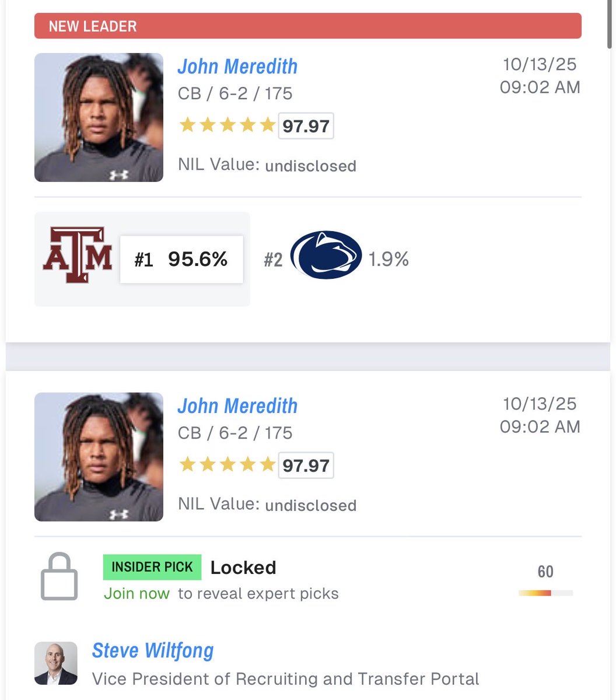Image resolution: width=616 pixels, height=700 pixels.
Task: Open the top John Meredith player photo
Action: point(99,117)
